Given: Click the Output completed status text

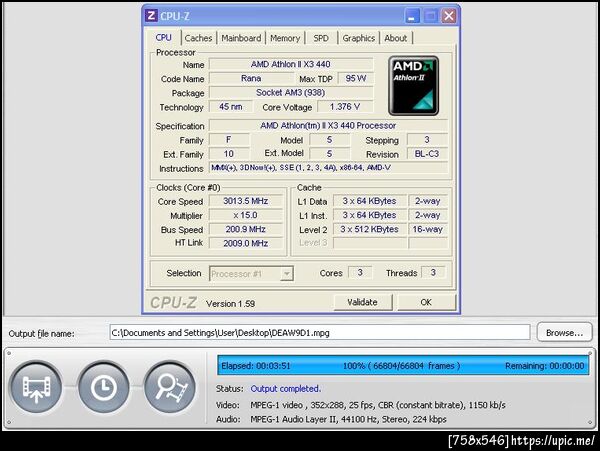Looking at the screenshot, I should point(286,389).
